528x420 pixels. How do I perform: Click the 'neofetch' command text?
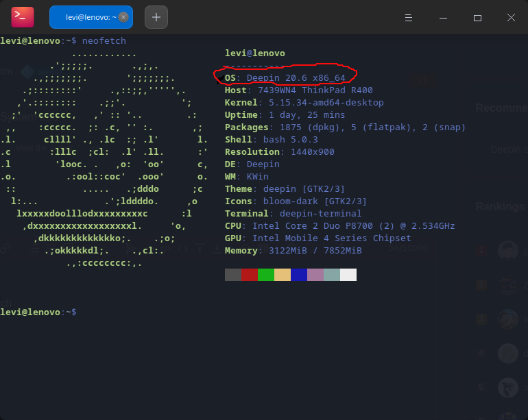point(104,40)
